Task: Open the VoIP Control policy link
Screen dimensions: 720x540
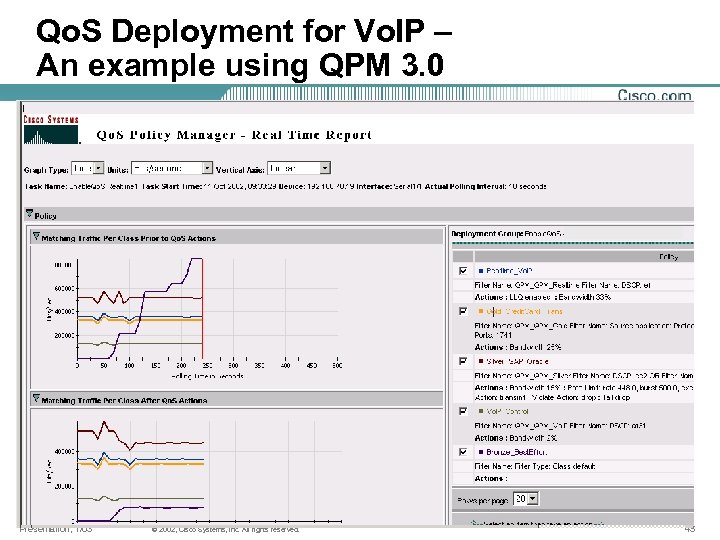Action: coord(507,411)
